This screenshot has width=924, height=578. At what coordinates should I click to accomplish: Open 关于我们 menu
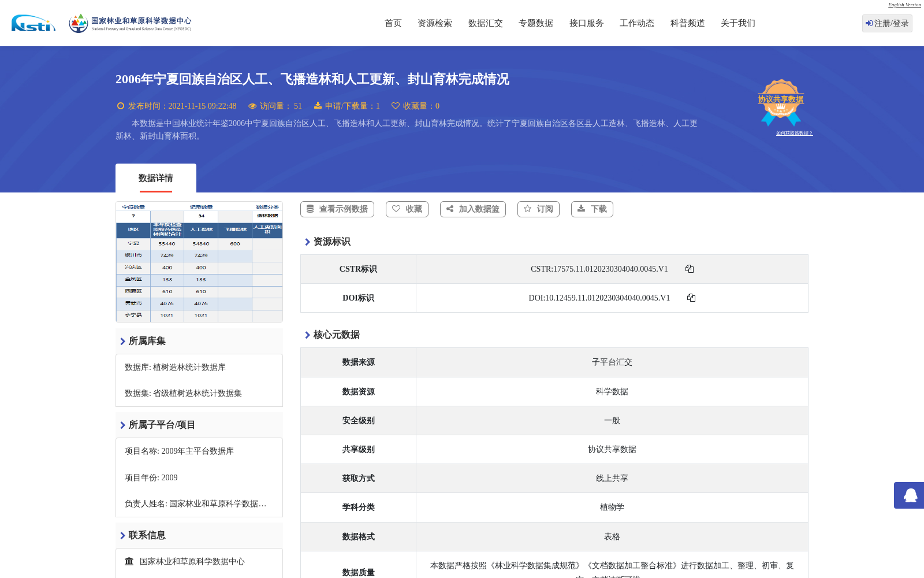point(738,23)
